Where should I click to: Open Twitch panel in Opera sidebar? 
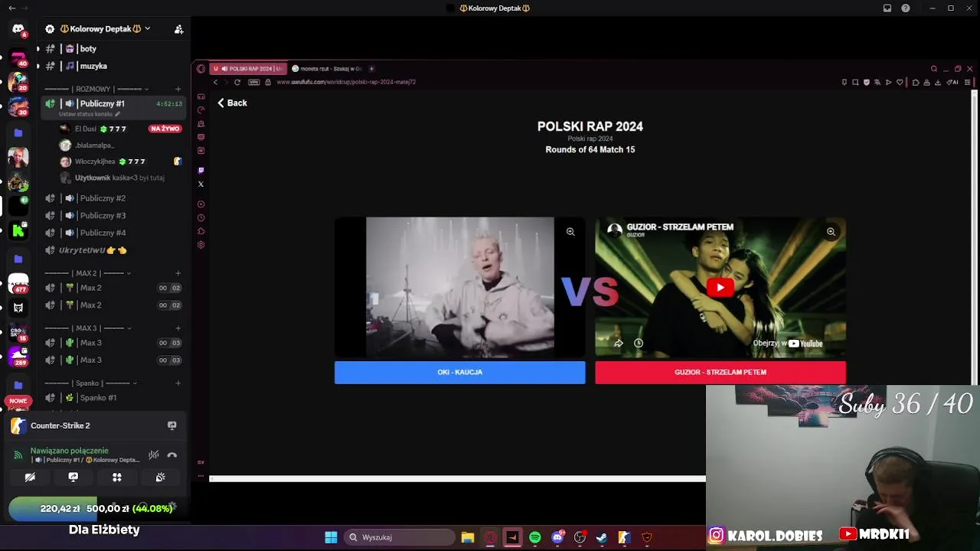(x=201, y=170)
